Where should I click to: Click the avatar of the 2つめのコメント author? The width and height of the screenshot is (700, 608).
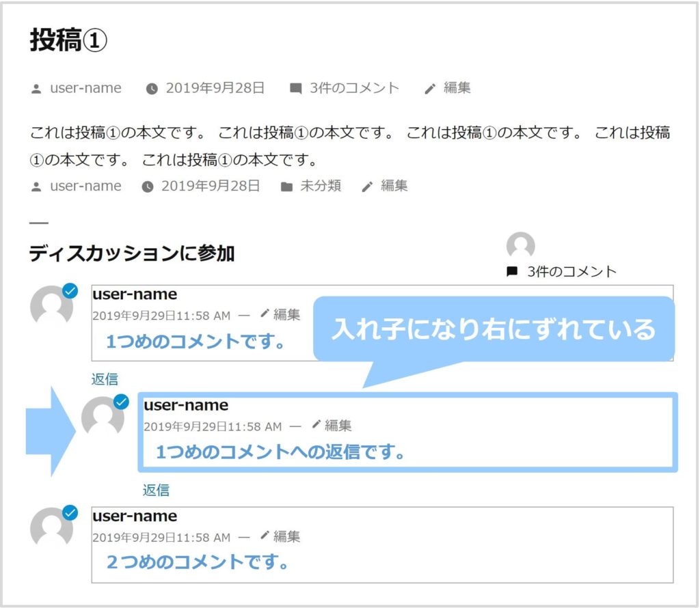coord(52,528)
